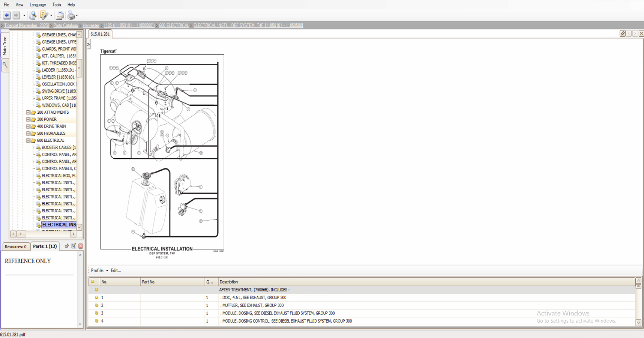Image resolution: width=644 pixels, height=338 pixels.
Task: Expand the 300 POWER folder
Action: click(28, 119)
